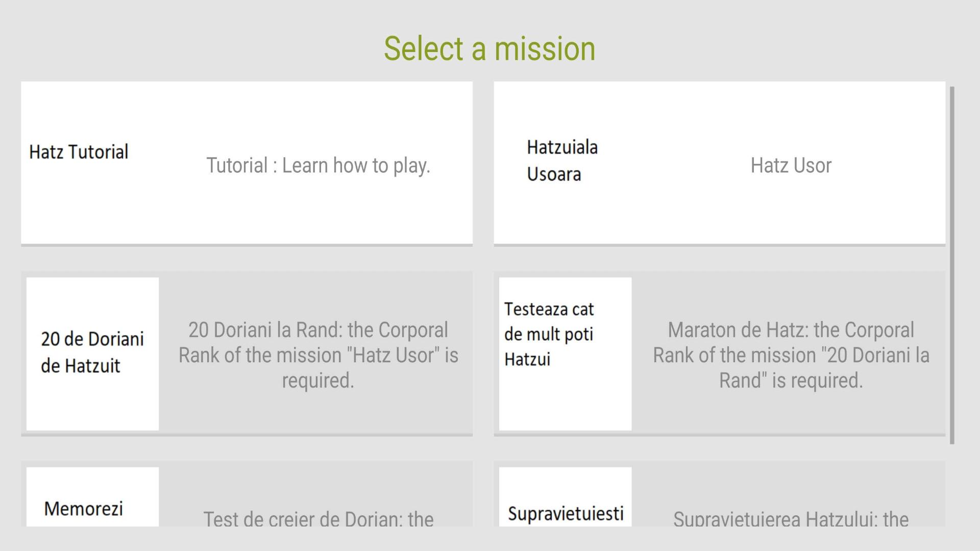The height and width of the screenshot is (551, 980).
Task: Click the Hatzuiala Usoara title label
Action: (x=562, y=160)
